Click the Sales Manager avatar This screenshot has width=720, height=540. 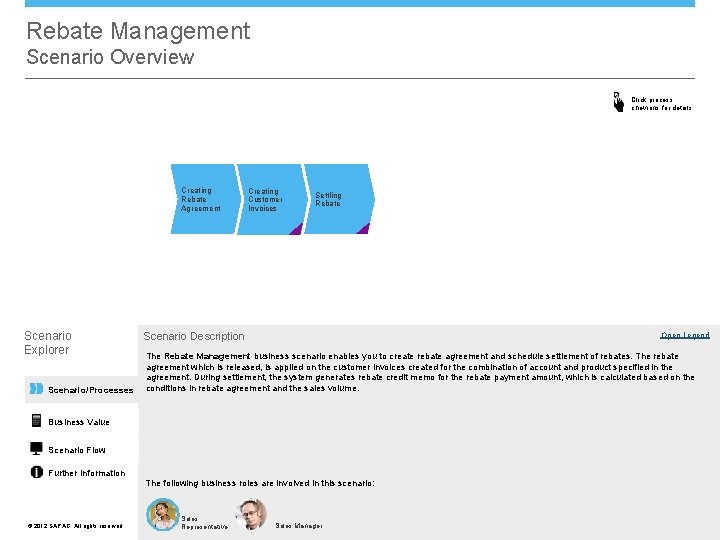tap(251, 514)
